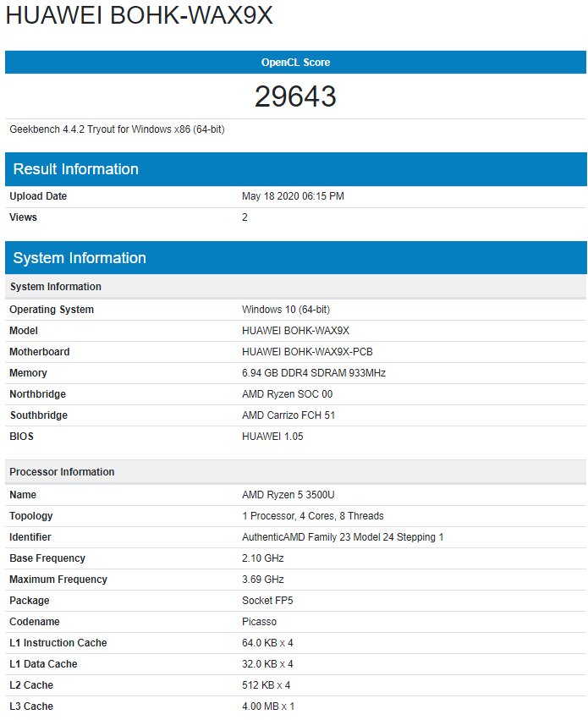Click the Views count value 2

[245, 217]
